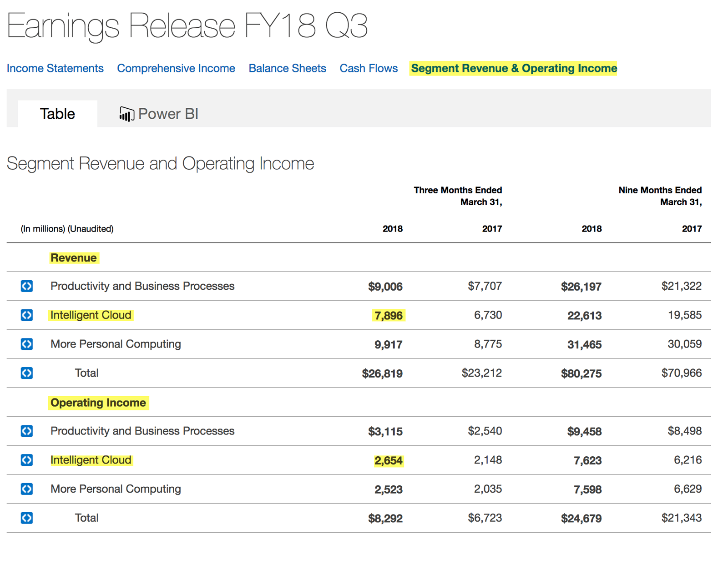Click the $6,723 2017 operating income total
Viewport: 728px width, 565px height.
pos(485,517)
